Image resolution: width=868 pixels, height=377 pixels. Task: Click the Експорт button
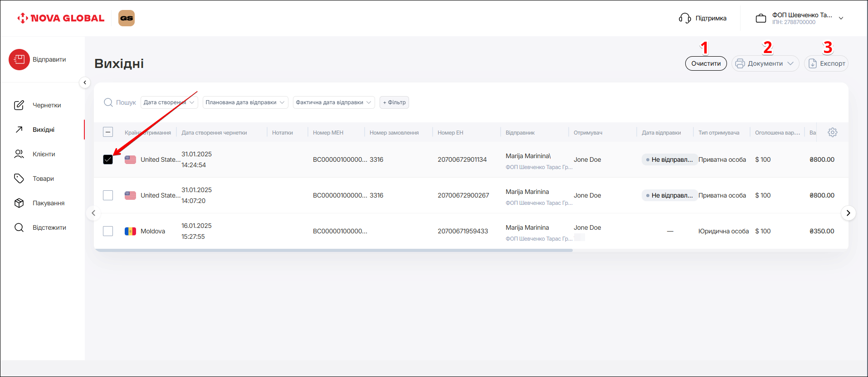[826, 63]
